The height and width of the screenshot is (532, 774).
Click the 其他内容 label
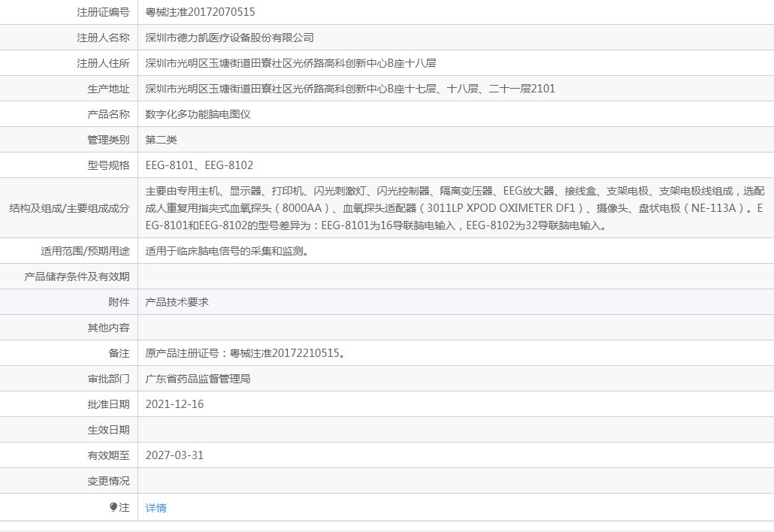point(109,328)
